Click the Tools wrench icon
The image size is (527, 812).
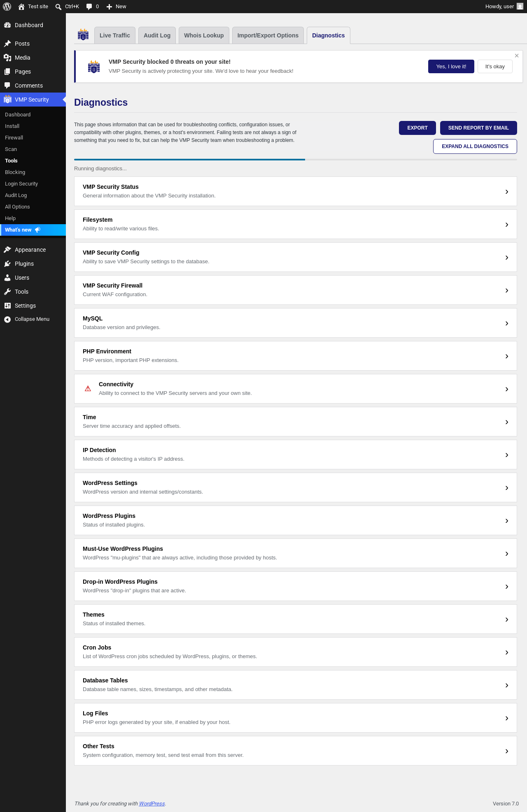tap(7, 292)
